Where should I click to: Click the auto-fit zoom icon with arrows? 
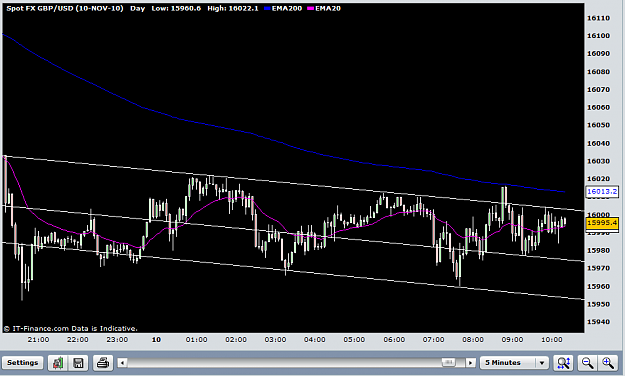(x=564, y=362)
